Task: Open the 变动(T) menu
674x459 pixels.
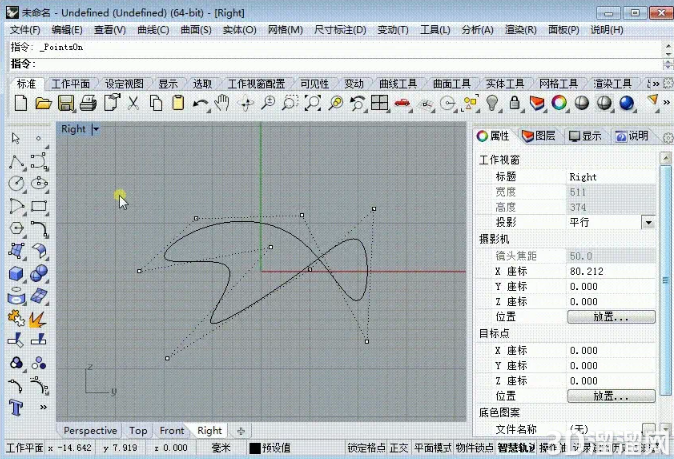Action: [x=393, y=30]
